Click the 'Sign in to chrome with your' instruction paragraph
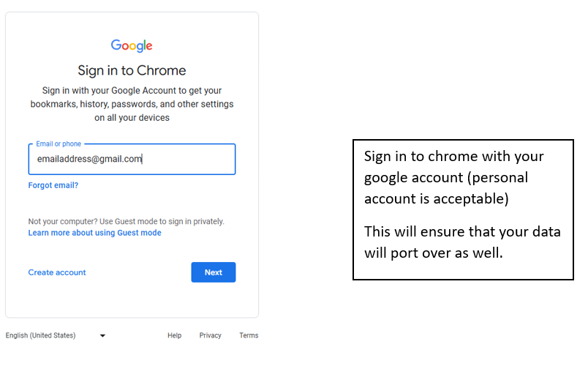 tap(454, 177)
